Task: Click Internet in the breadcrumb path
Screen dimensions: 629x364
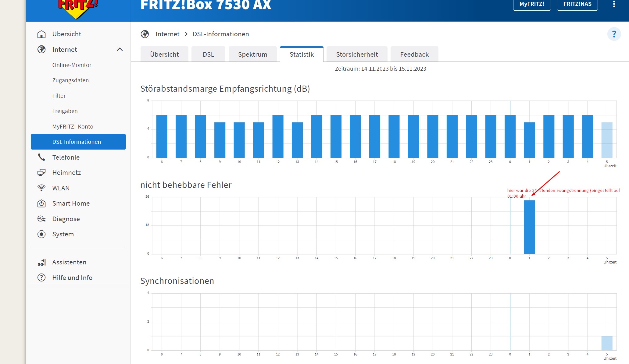Action: [x=167, y=34]
